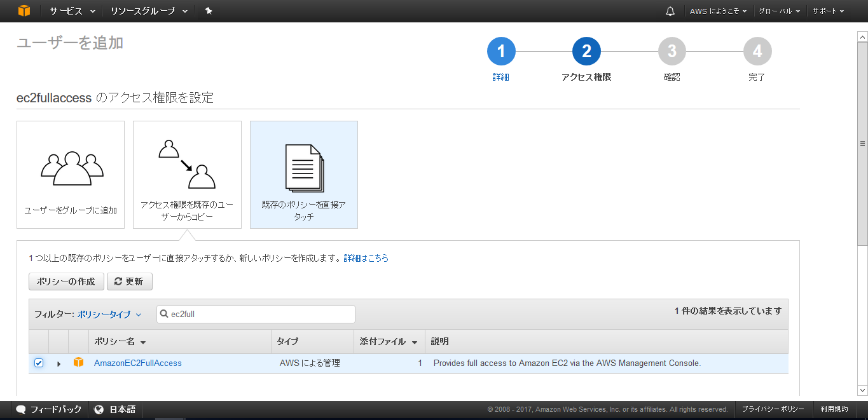Click the orange policy cube icon for AmazonEC2FullAccess
This screenshot has height=420, width=868.
[78, 363]
